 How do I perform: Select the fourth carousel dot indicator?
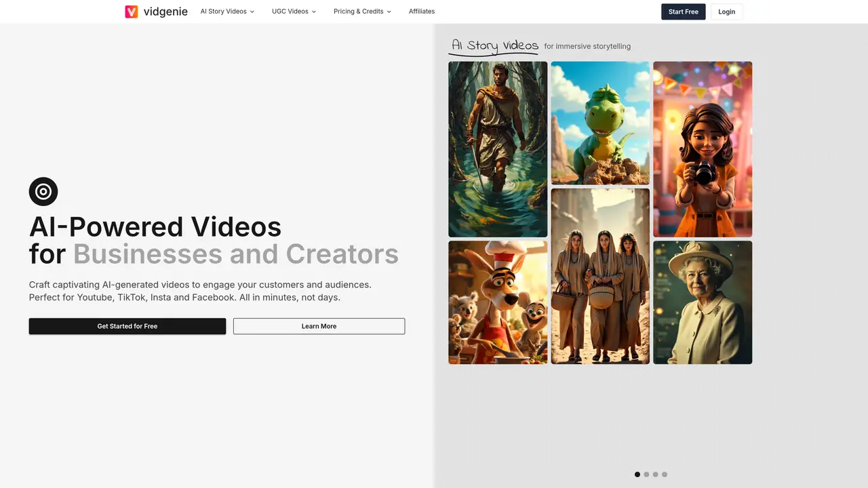(x=665, y=474)
